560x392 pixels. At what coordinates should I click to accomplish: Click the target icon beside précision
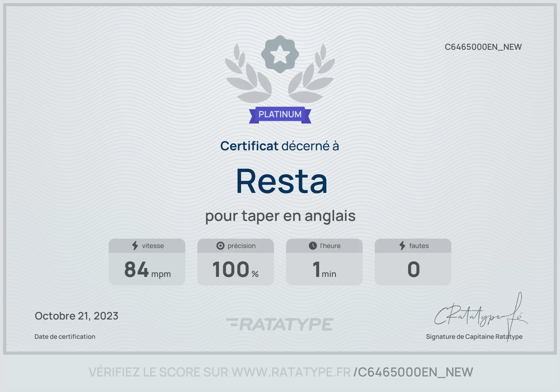220,246
